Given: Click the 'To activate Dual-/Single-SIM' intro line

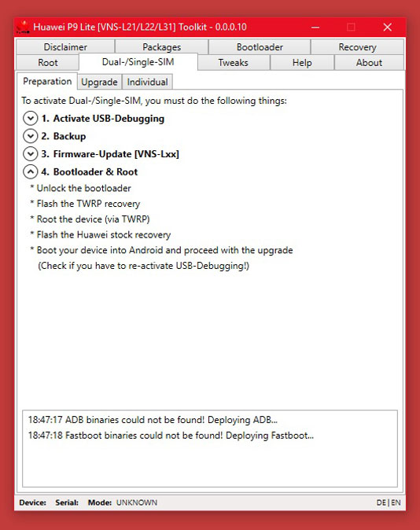Looking at the screenshot, I should pyautogui.click(x=154, y=101).
